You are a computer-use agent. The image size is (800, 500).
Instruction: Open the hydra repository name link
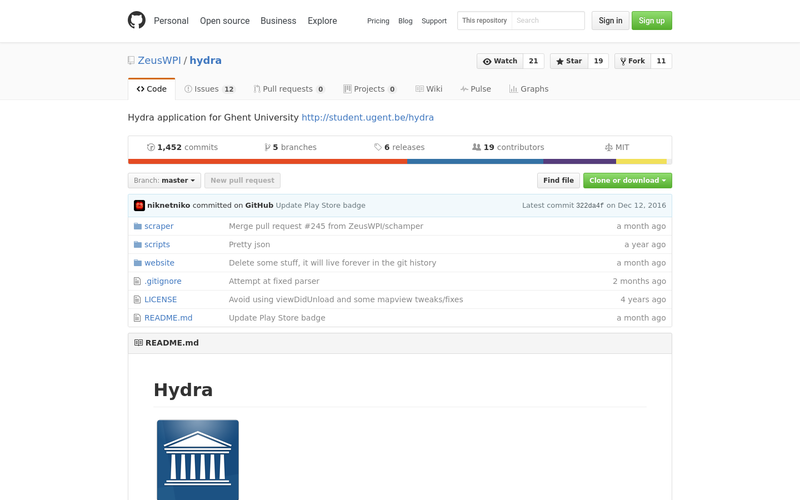pos(206,60)
